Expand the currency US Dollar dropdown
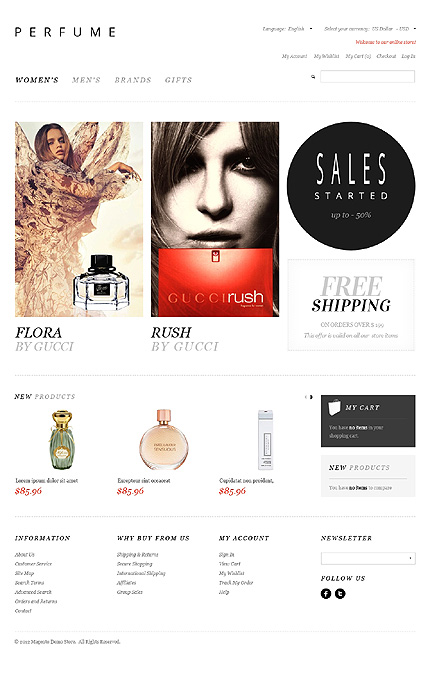Viewport: 430px width, 680px height. pyautogui.click(x=370, y=29)
